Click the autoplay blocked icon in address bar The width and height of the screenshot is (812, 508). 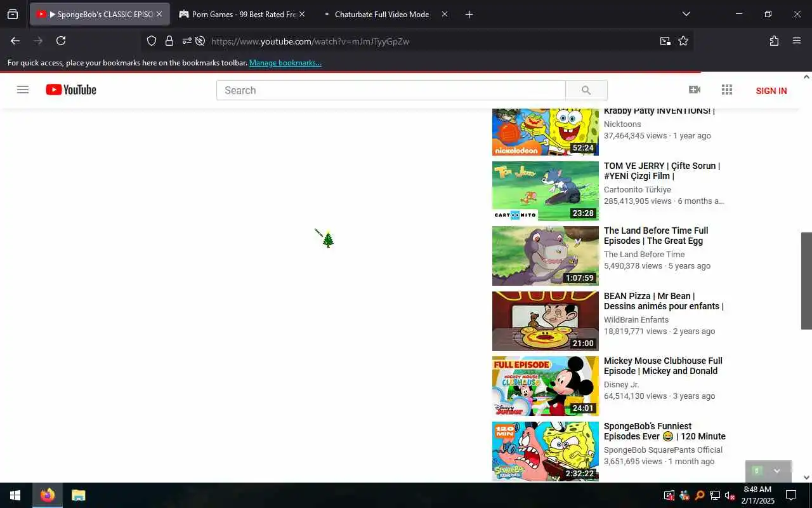(x=200, y=41)
